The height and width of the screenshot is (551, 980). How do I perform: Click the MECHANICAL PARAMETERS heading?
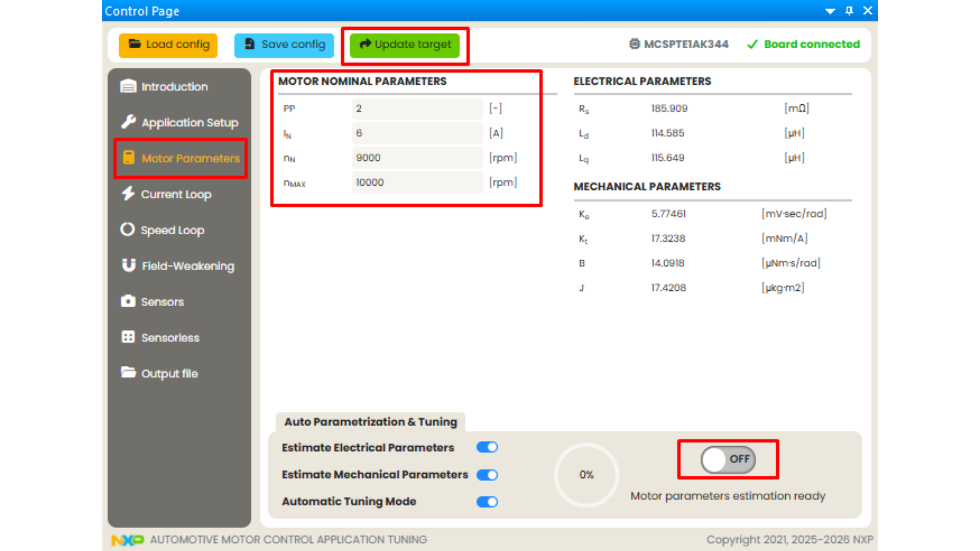(x=647, y=187)
